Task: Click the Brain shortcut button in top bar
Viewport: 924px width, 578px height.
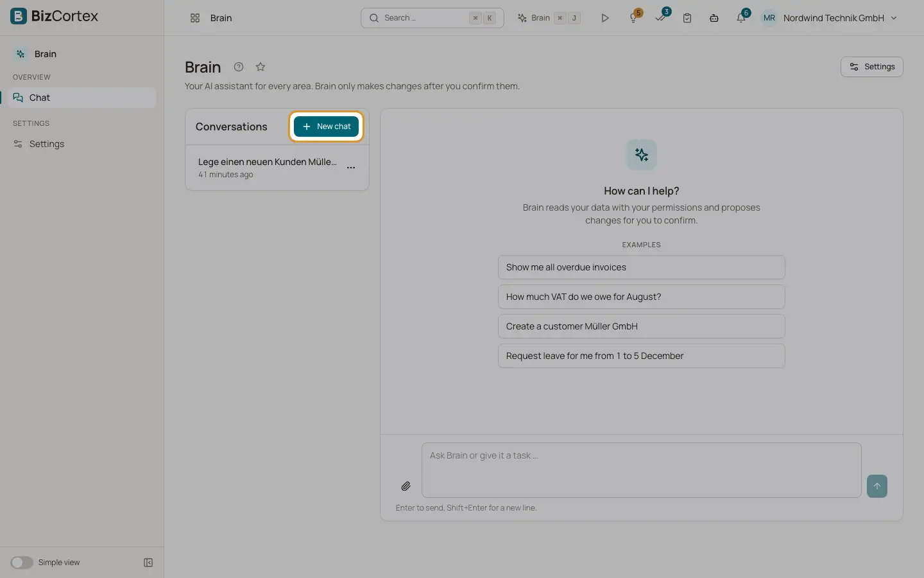Action: [549, 18]
